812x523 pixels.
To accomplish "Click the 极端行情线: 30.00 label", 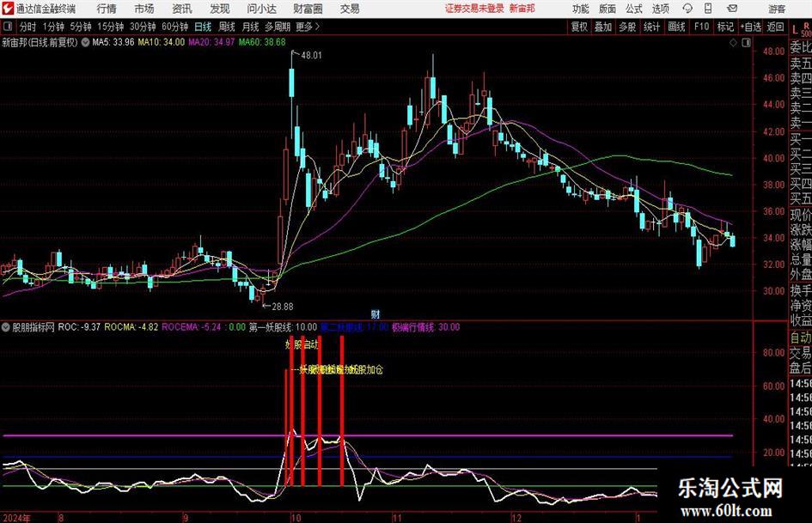I will tap(425, 327).
